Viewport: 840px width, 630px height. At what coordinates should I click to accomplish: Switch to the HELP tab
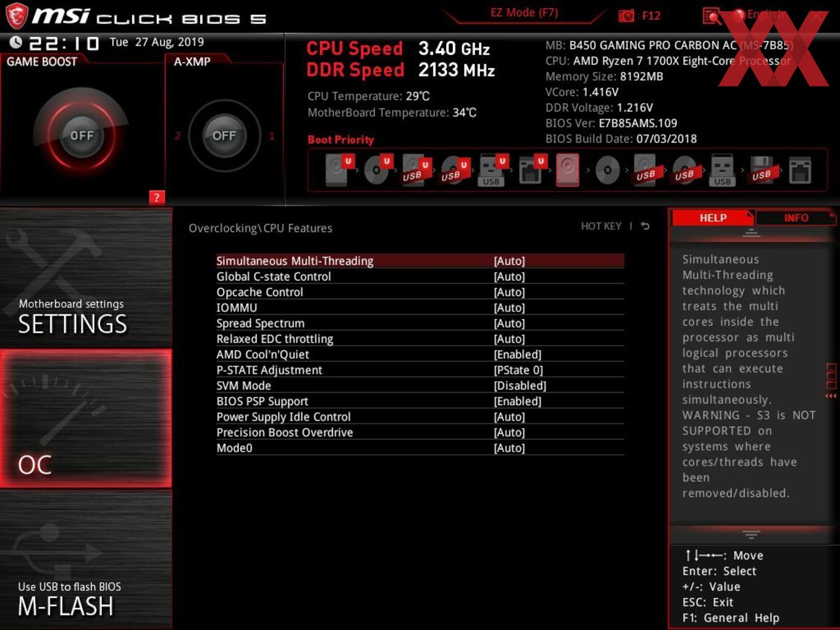click(x=713, y=218)
